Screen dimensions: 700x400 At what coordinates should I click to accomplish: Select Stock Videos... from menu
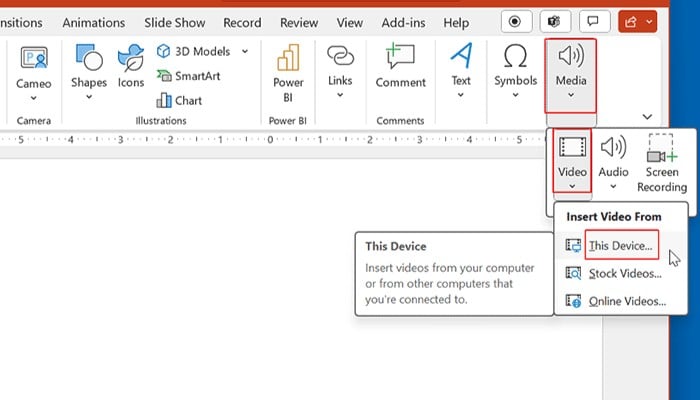624,273
